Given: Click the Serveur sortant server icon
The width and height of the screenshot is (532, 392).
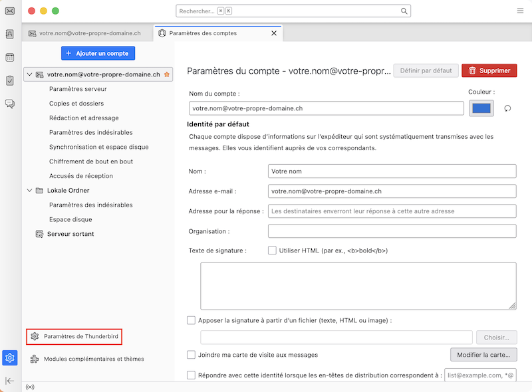Looking at the screenshot, I should [40, 234].
